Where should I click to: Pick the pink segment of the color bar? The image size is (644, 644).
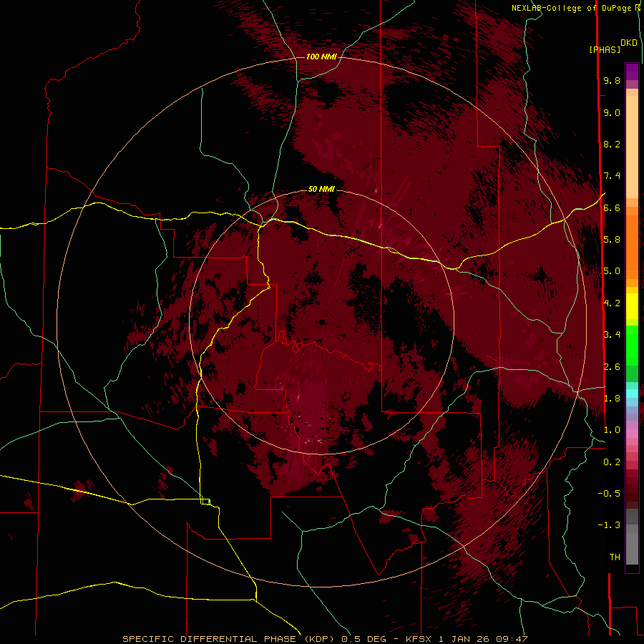632,434
